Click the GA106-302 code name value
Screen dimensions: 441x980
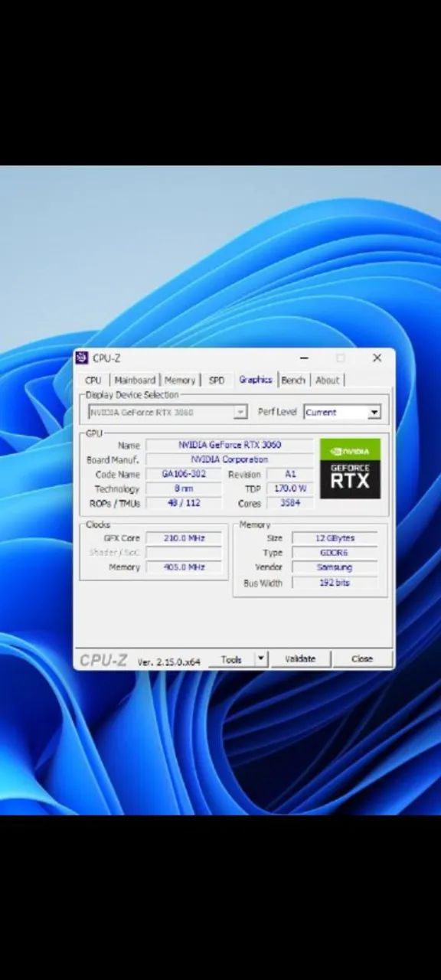184,474
